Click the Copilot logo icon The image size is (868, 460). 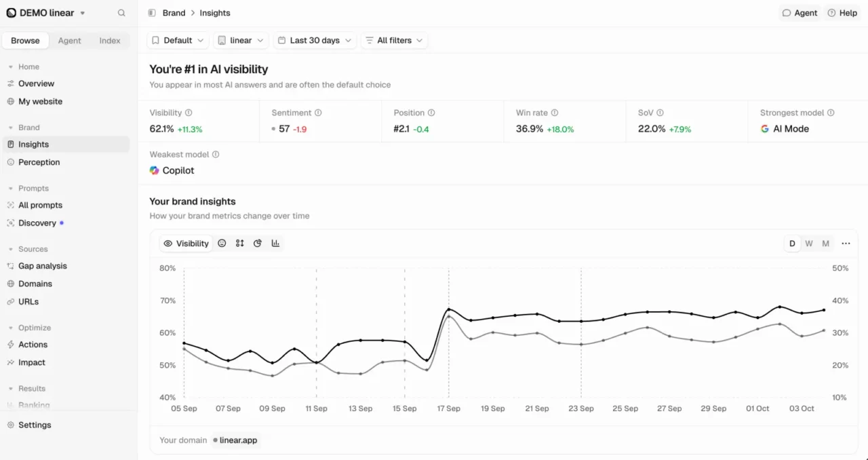tap(155, 170)
